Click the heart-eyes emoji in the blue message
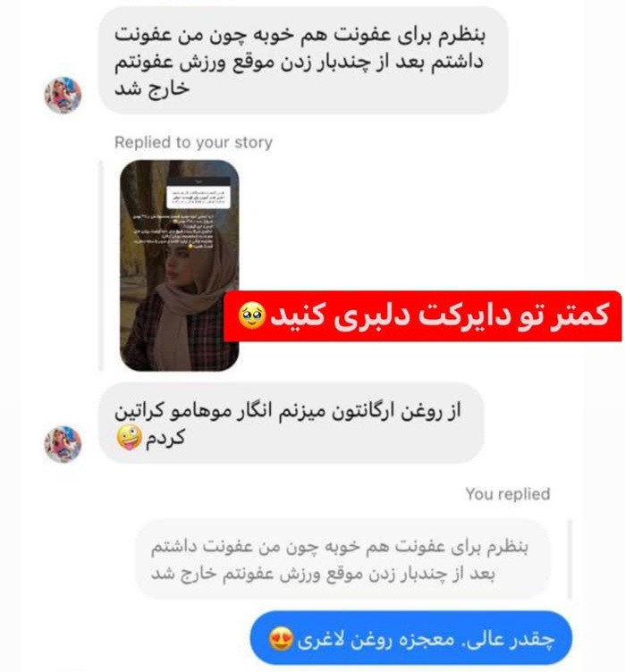625x672 pixels. coord(281,639)
